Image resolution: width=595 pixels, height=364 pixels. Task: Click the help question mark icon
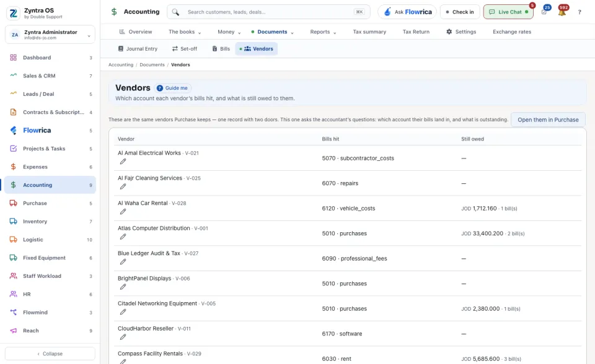(580, 12)
